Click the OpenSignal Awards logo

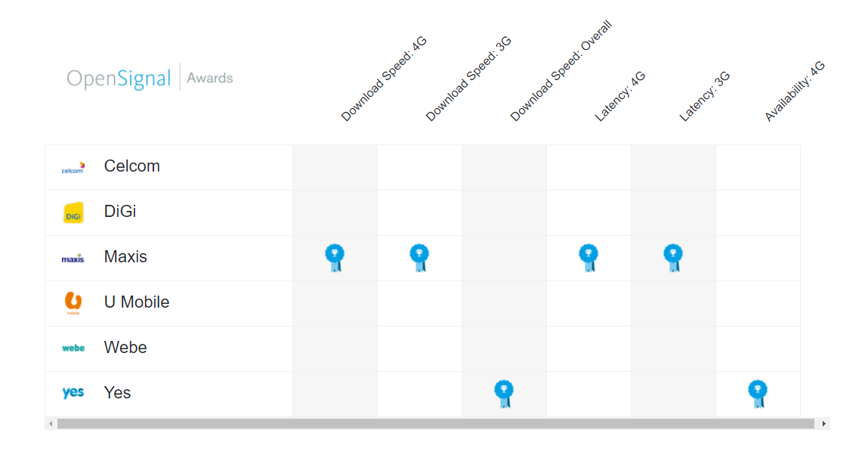point(150,78)
